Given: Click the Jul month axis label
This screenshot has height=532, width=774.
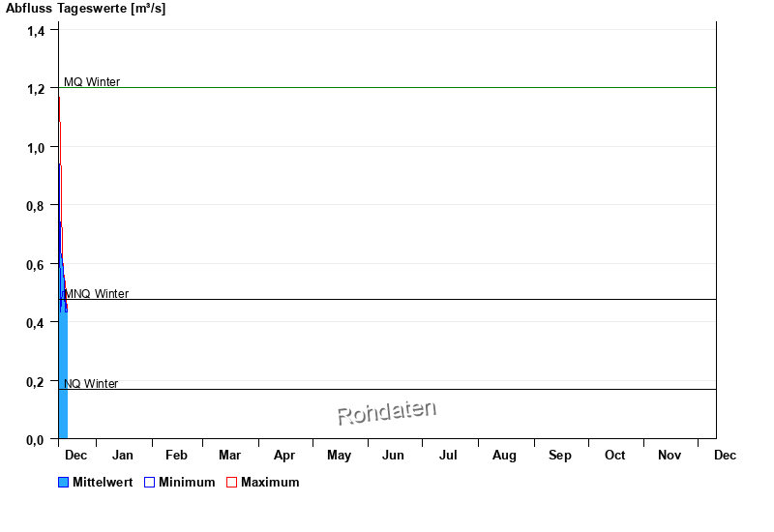Looking at the screenshot, I should (x=448, y=456).
